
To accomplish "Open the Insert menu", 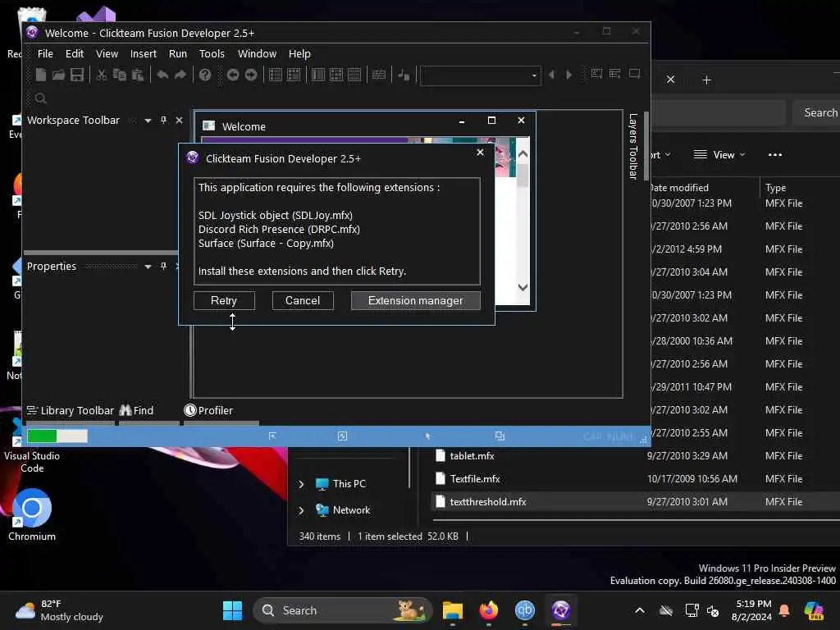I will coord(143,53).
